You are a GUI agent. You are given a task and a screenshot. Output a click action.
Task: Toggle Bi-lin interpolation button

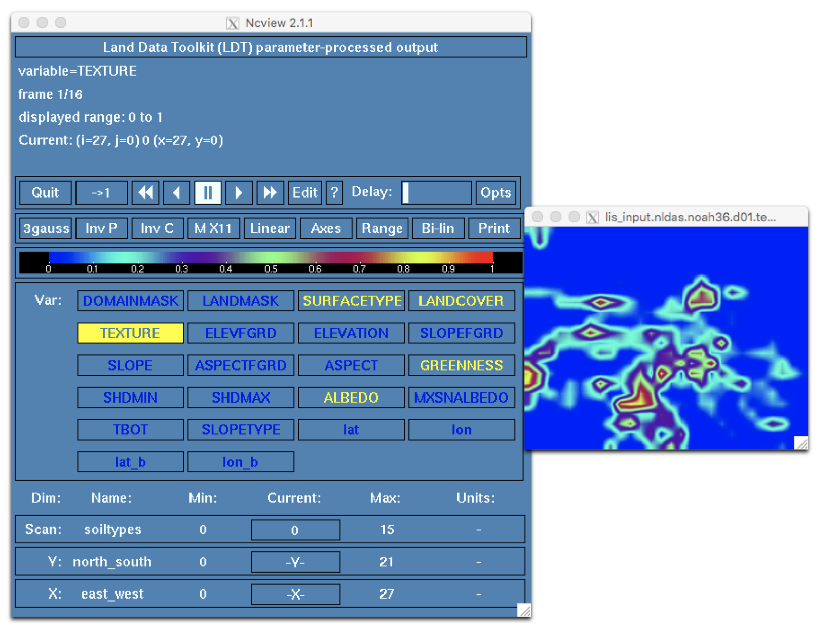click(x=438, y=228)
